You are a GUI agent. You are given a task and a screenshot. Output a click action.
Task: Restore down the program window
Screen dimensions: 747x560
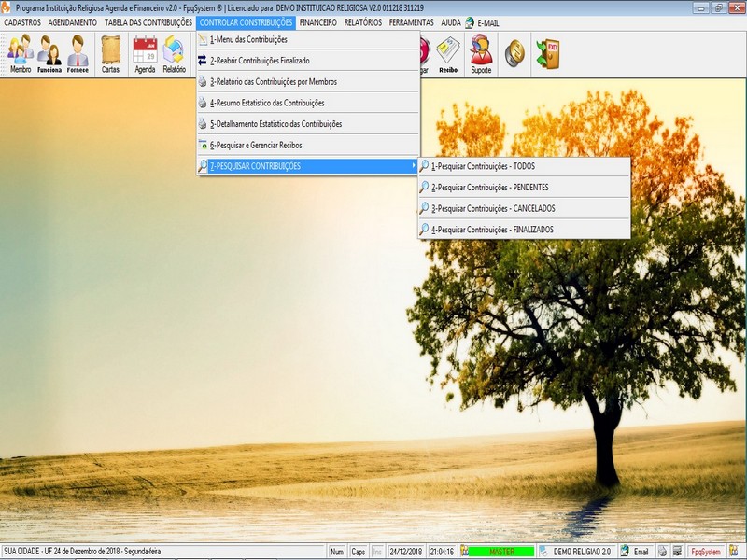click(x=717, y=7)
